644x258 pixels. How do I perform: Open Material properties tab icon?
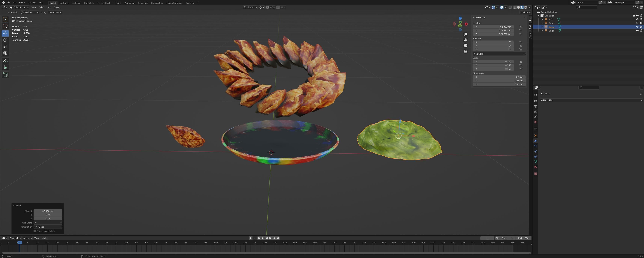click(x=536, y=167)
